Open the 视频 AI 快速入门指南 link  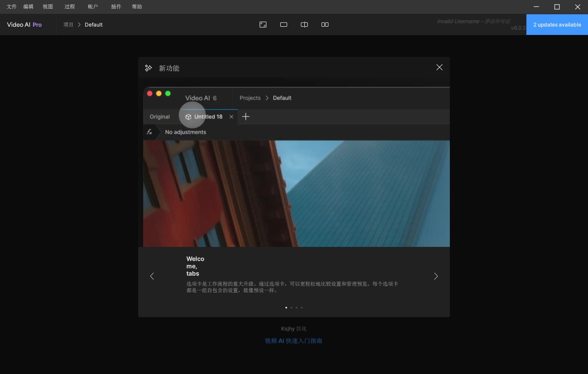pos(294,340)
